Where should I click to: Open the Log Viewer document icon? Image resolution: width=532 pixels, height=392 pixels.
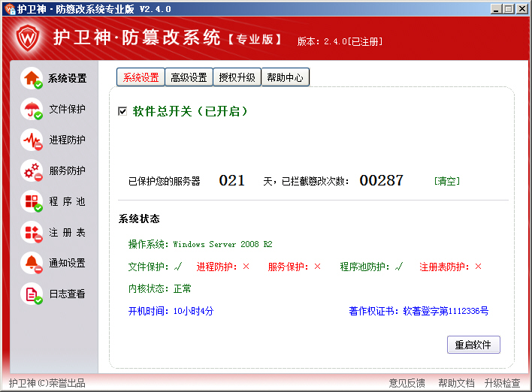point(32,294)
